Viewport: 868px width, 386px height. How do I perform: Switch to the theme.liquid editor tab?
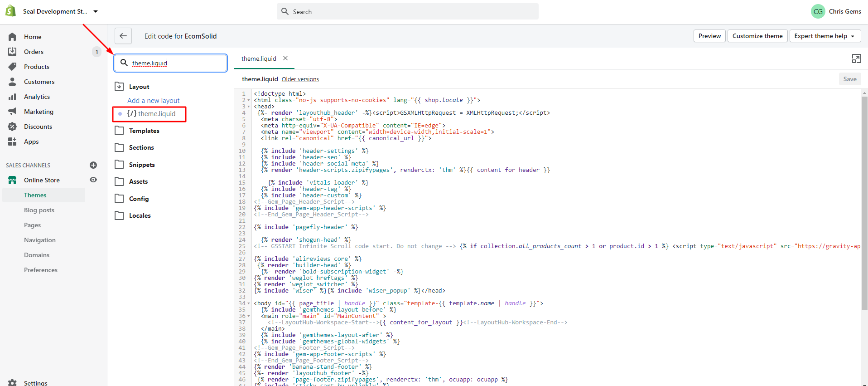tap(259, 59)
